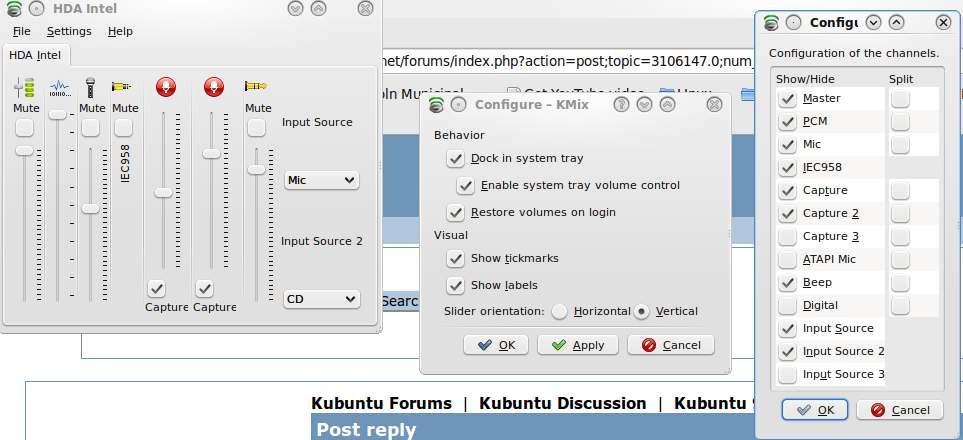Disable Show tickmarks option

point(456,258)
